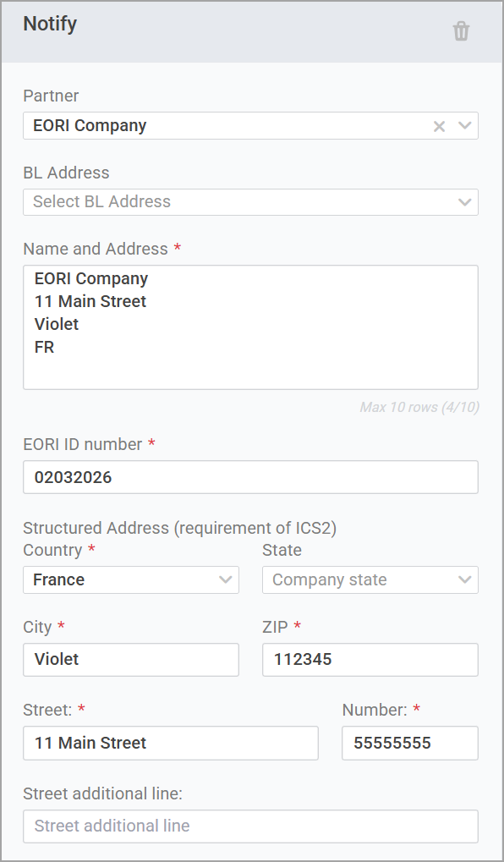Click the Structured Address ICS2 label
The height and width of the screenshot is (862, 504).
(180, 528)
